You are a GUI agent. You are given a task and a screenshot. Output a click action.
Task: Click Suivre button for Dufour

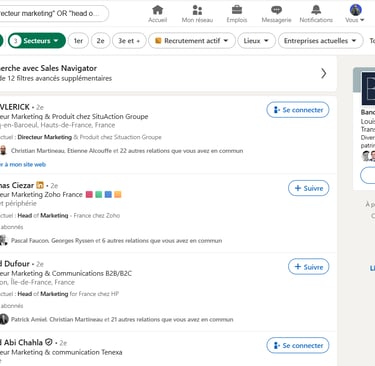pos(308,267)
